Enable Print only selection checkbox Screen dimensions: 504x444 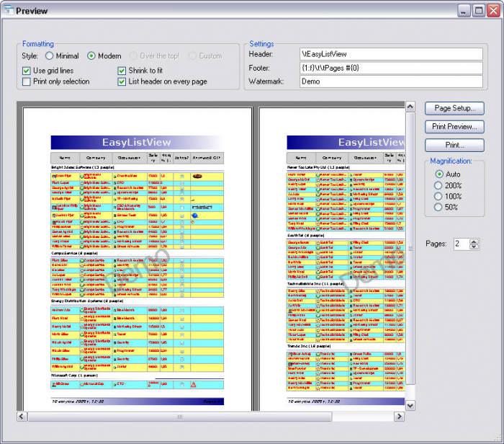click(27, 81)
